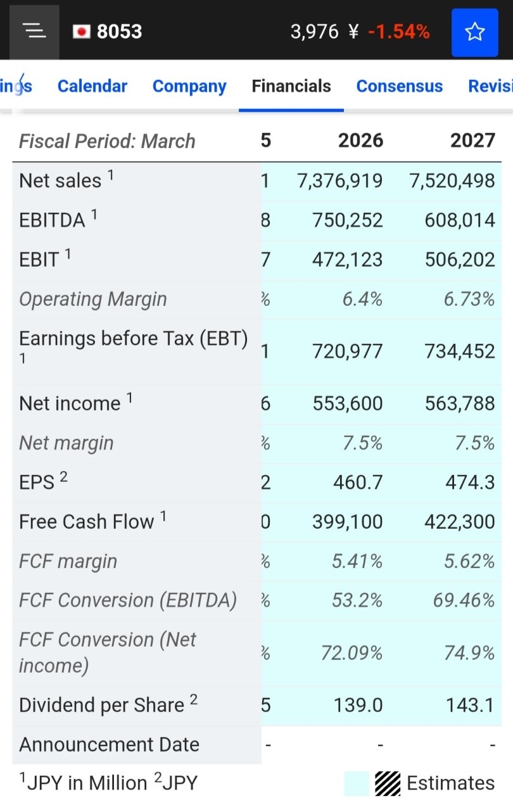Open the hamburger menu
The height and width of the screenshot is (812, 513).
[34, 31]
